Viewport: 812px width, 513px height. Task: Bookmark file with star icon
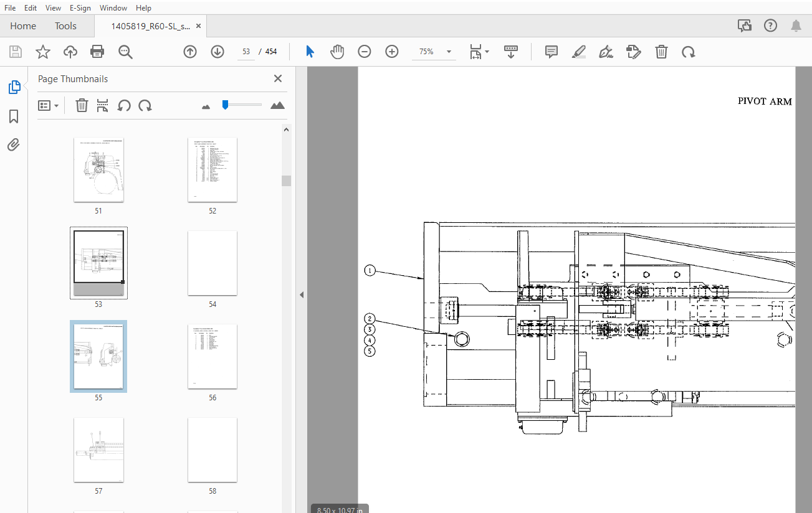point(42,52)
